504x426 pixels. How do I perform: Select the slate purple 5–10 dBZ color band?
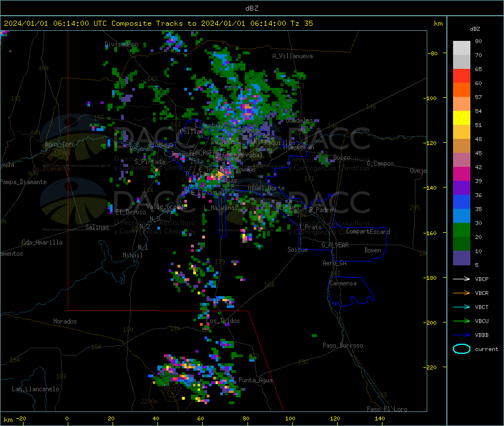pyautogui.click(x=461, y=258)
